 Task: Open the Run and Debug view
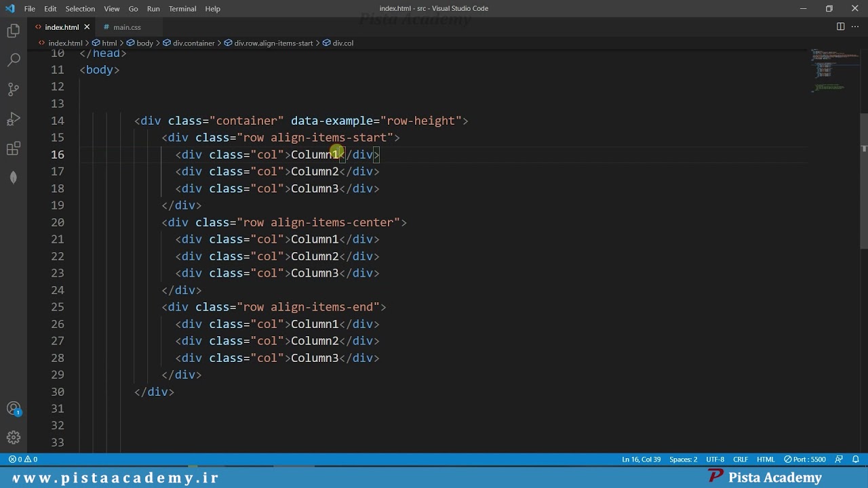click(14, 119)
